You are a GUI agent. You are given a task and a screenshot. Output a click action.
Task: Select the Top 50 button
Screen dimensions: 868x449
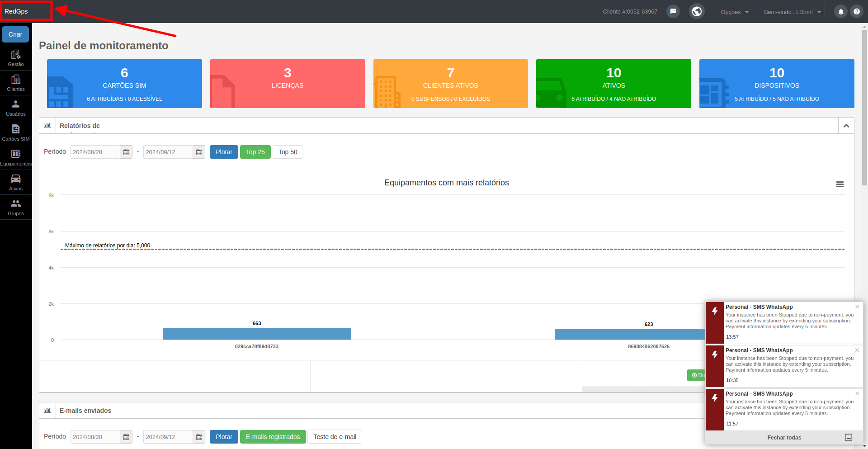[288, 152]
